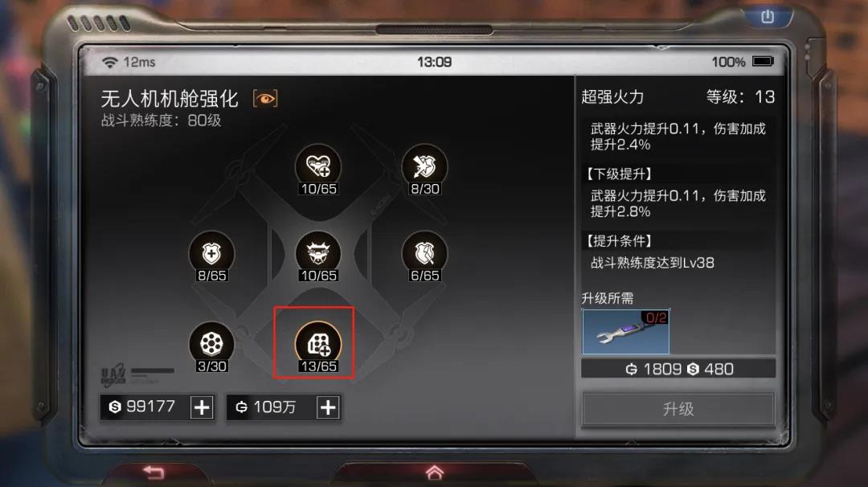Tap the red home button

click(x=435, y=472)
